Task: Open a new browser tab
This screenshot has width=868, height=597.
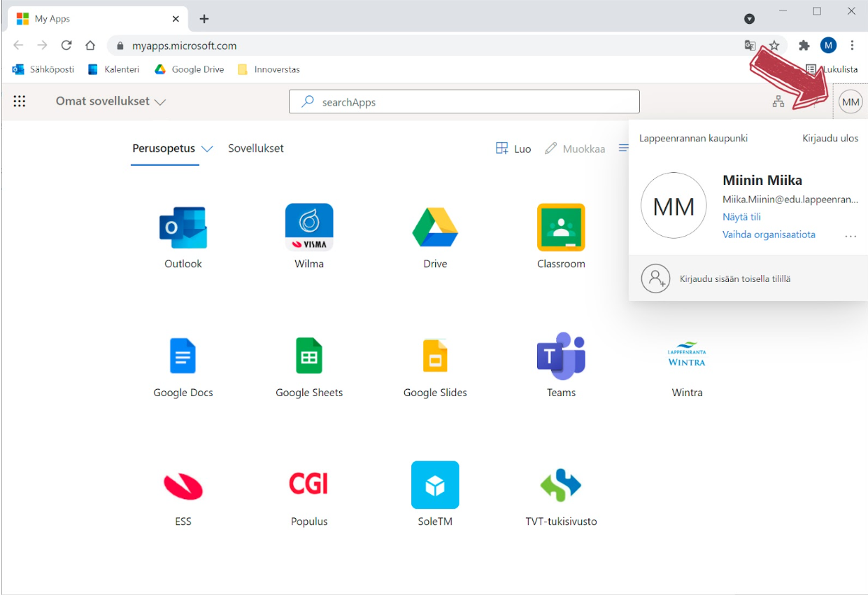Action: click(204, 19)
